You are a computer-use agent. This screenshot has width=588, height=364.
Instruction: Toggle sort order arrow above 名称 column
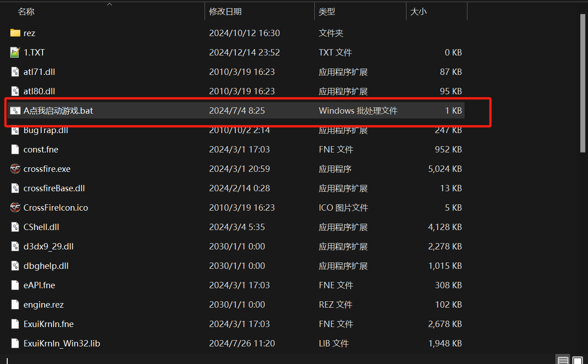109,5
